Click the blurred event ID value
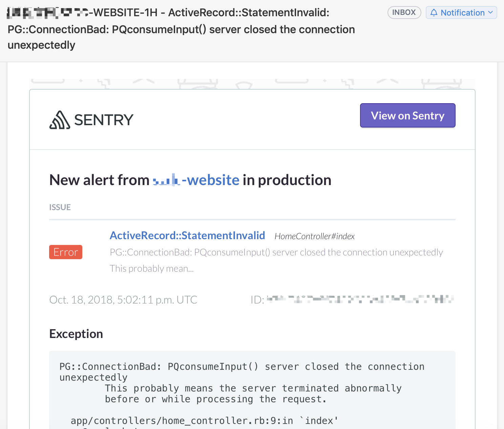The width and height of the screenshot is (504, 429). (x=360, y=299)
